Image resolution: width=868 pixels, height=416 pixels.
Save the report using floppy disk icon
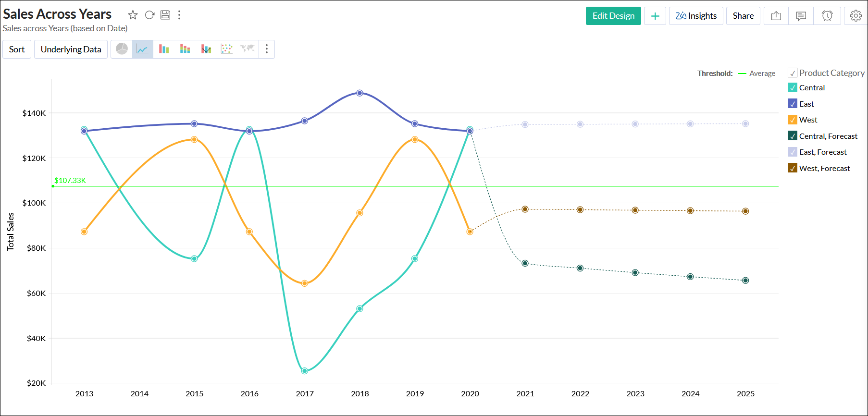coord(165,15)
